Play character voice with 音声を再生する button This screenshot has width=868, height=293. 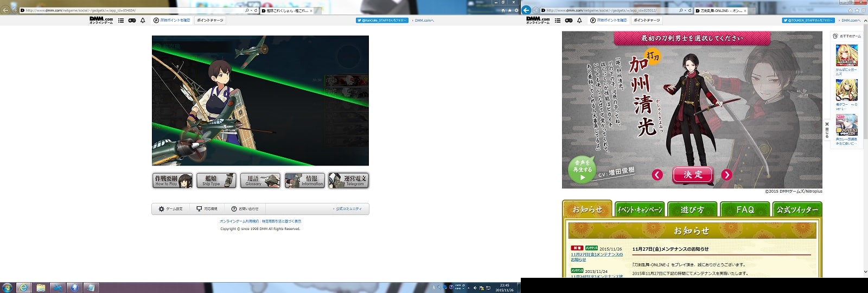click(582, 169)
